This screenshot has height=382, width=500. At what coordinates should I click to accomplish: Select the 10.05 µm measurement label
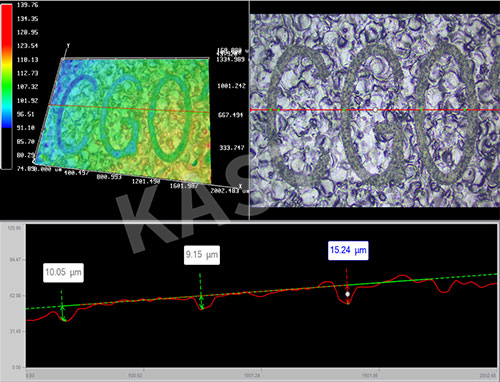(63, 273)
